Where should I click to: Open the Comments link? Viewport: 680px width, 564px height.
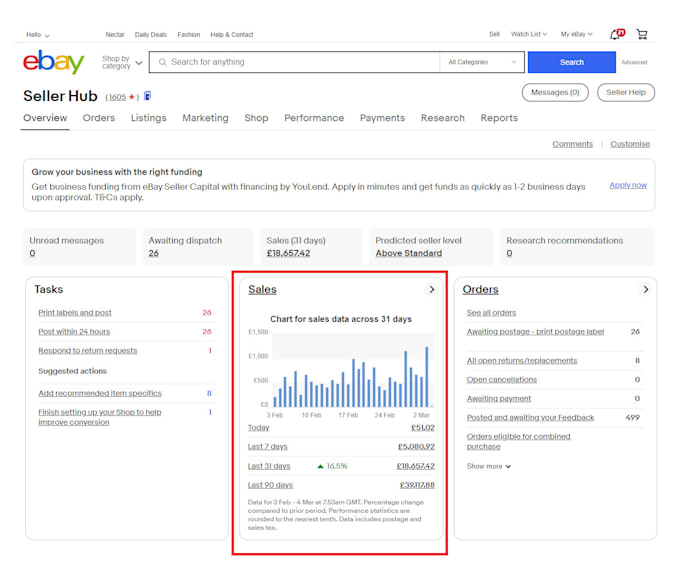click(x=572, y=144)
